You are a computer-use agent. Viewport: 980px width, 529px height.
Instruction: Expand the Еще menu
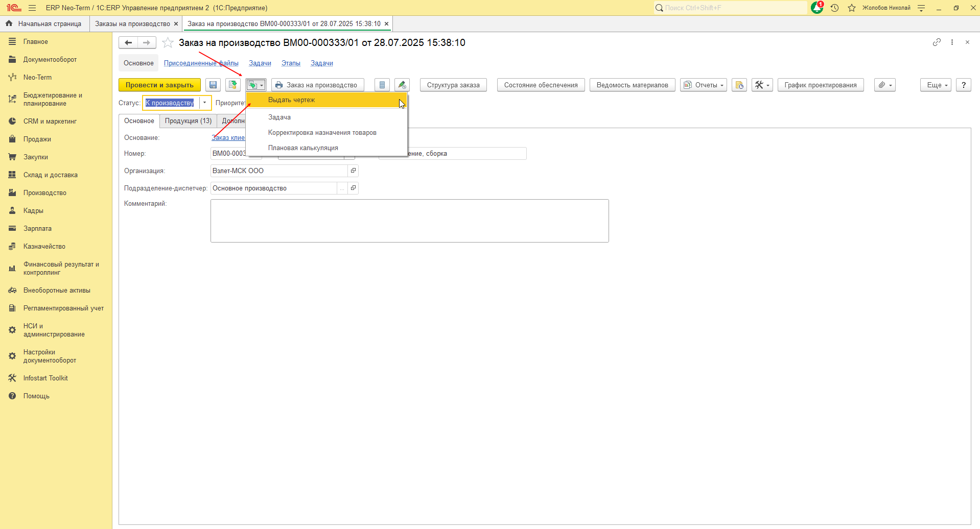(936, 85)
